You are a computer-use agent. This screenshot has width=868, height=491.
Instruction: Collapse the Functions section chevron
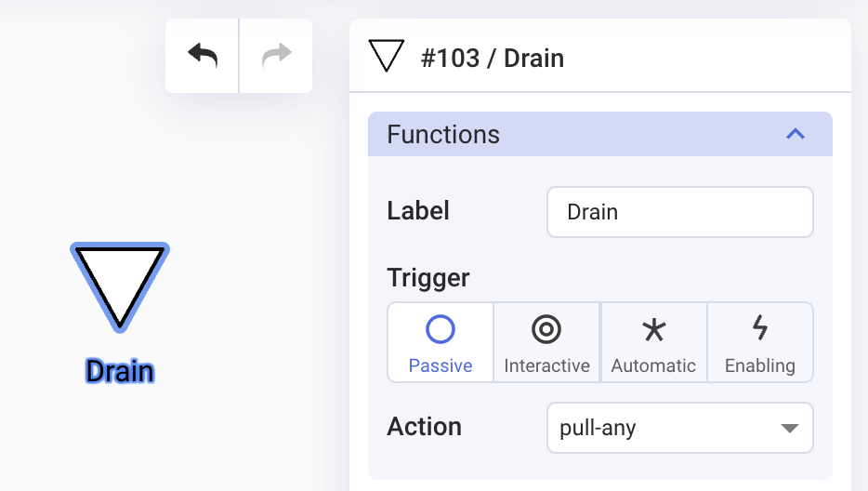click(796, 134)
